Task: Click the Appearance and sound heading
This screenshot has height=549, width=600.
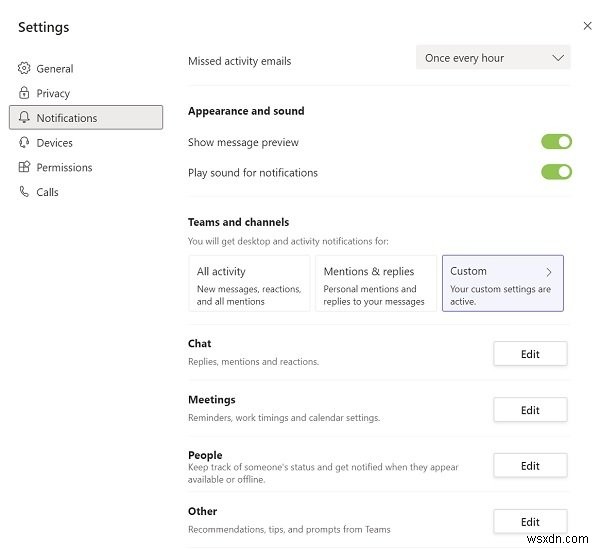Action: 246,111
